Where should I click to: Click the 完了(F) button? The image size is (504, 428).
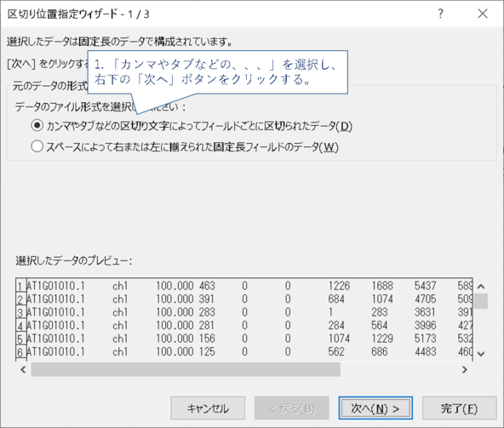coord(459,408)
